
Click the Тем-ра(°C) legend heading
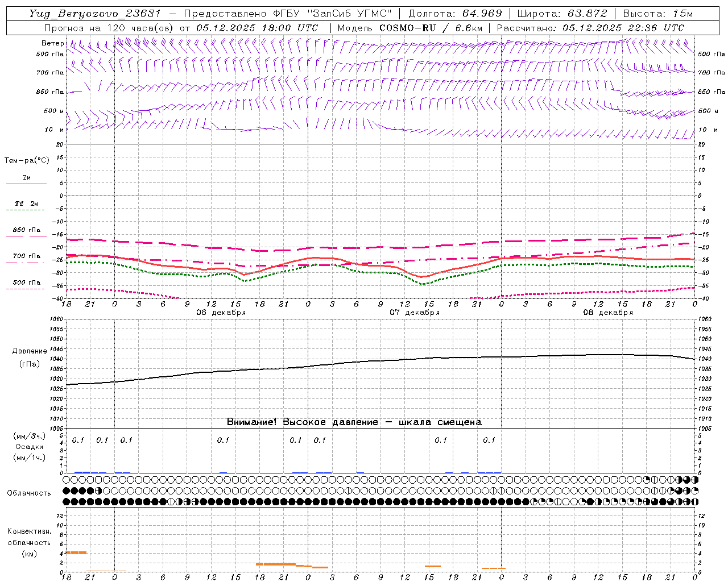[27, 161]
